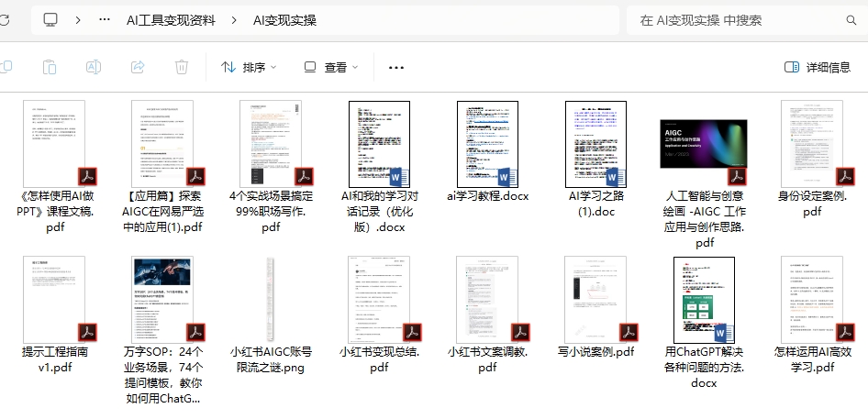Screen dimensions: 868x419
Task: Click the delete trash icon
Action: pyautogui.click(x=182, y=67)
